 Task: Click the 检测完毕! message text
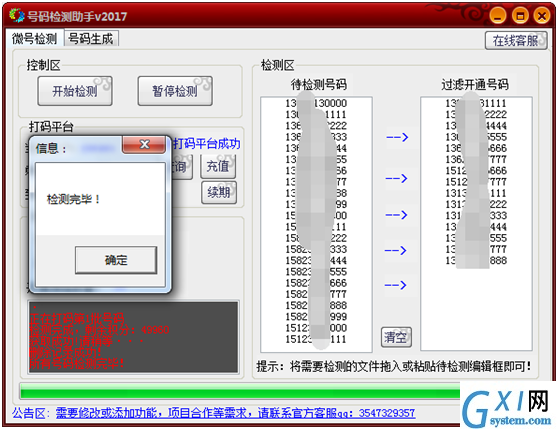coord(73,199)
